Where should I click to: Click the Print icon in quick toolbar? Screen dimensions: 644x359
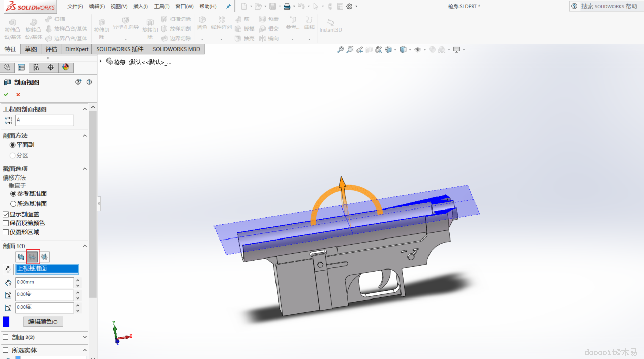click(287, 6)
